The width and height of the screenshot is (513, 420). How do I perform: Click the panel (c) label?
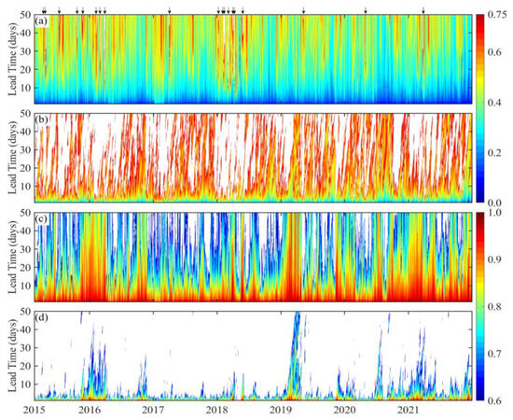coord(42,218)
